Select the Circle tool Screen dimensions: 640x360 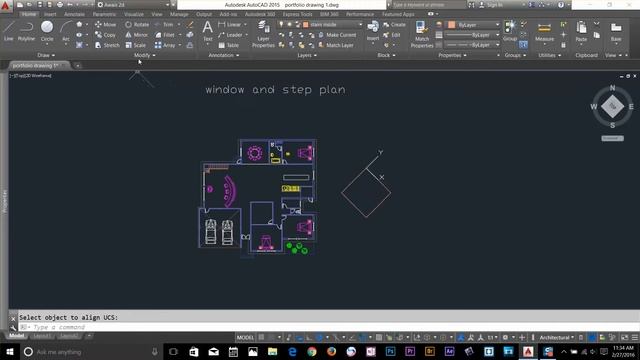[x=47, y=31]
